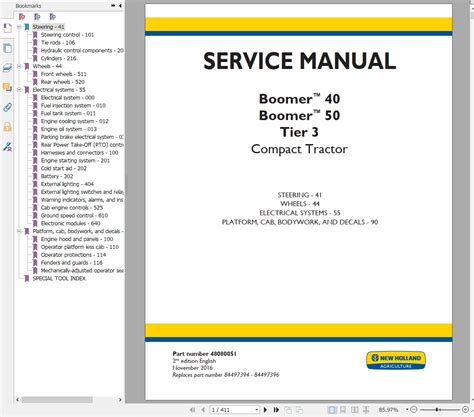Image resolution: width=474 pixels, height=417 pixels.
Task: Click the zoom out minus button
Action: point(414,409)
